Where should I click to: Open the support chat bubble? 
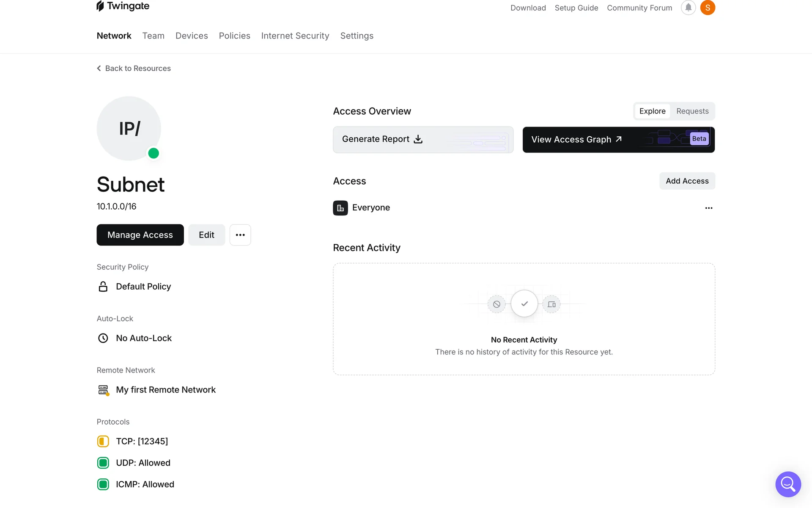pos(788,484)
